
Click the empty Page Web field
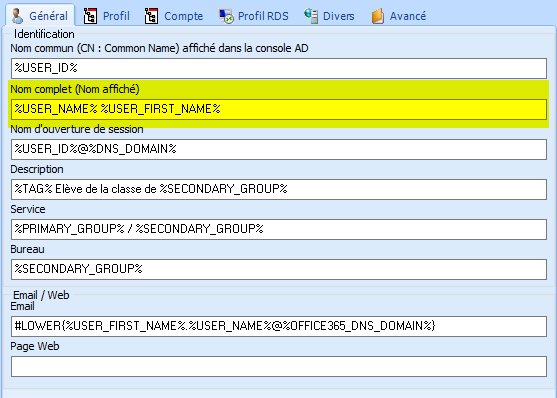pyautogui.click(x=279, y=366)
